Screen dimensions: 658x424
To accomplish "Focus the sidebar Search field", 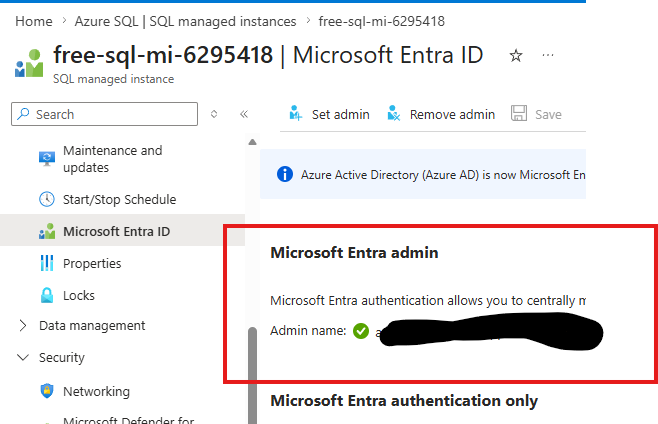I will 104,114.
